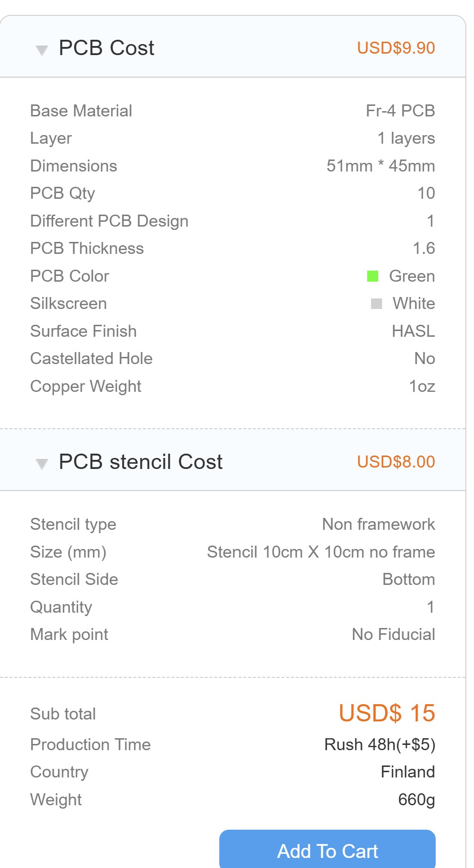Image resolution: width=474 pixels, height=868 pixels.
Task: Click the Fr-4 PCB base material value
Action: [400, 111]
